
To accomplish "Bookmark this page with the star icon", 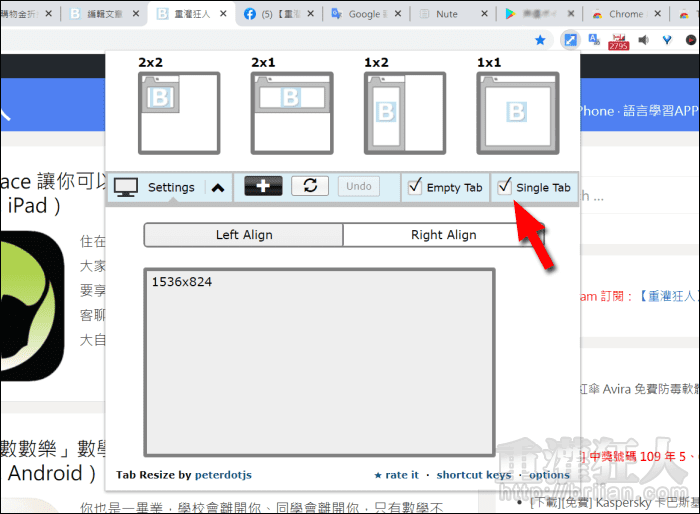I will coord(540,41).
